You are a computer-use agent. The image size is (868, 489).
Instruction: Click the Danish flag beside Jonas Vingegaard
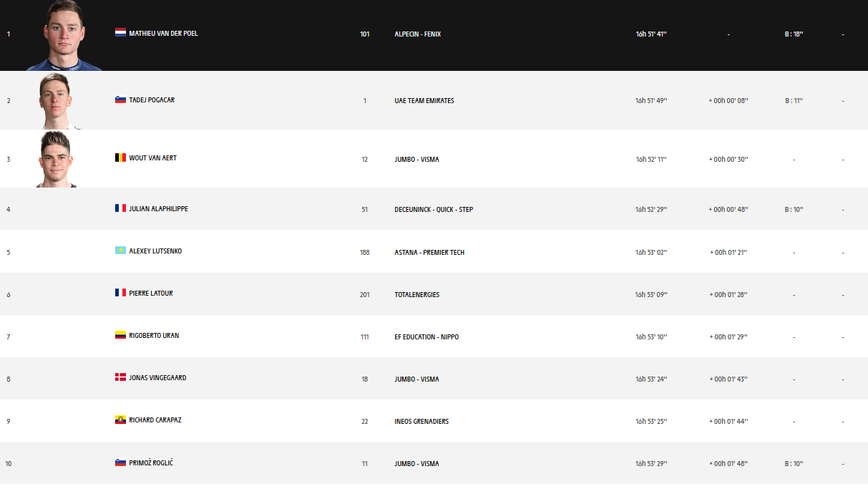click(x=120, y=377)
